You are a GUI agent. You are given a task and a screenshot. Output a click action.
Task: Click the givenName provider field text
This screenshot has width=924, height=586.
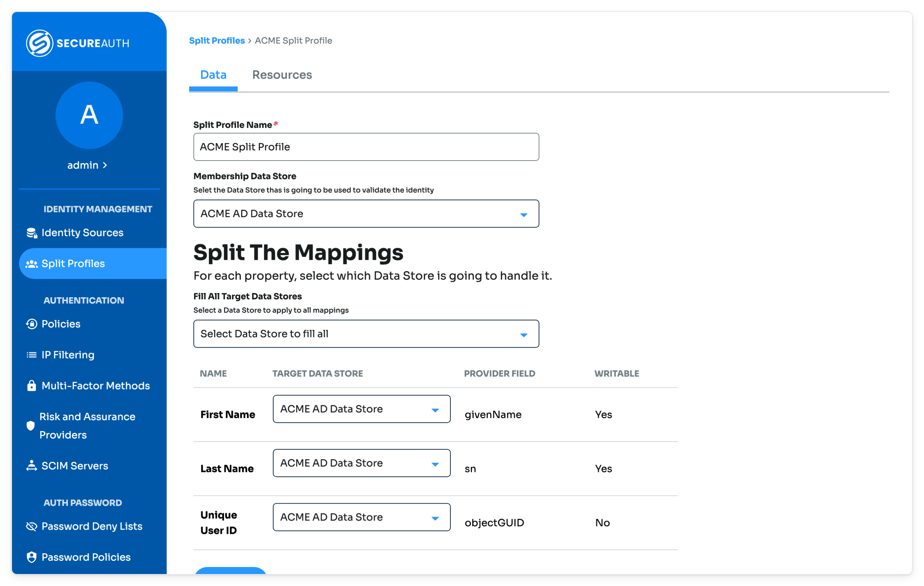click(493, 414)
